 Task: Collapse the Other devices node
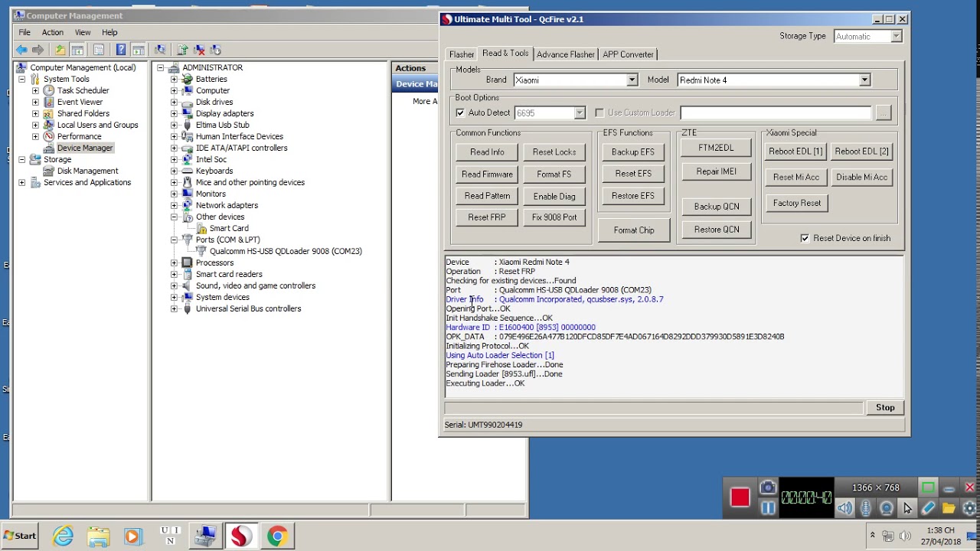click(x=174, y=217)
